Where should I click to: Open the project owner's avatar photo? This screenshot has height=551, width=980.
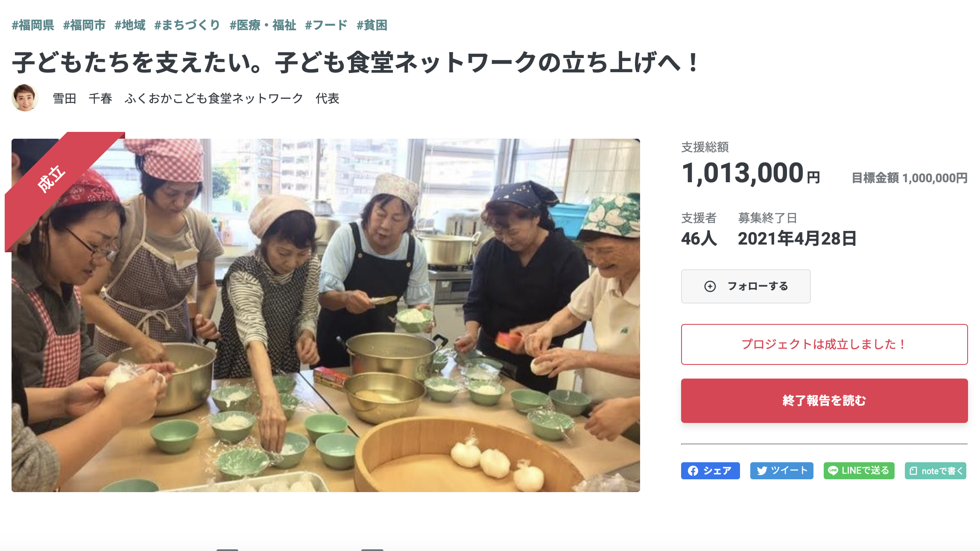(25, 98)
